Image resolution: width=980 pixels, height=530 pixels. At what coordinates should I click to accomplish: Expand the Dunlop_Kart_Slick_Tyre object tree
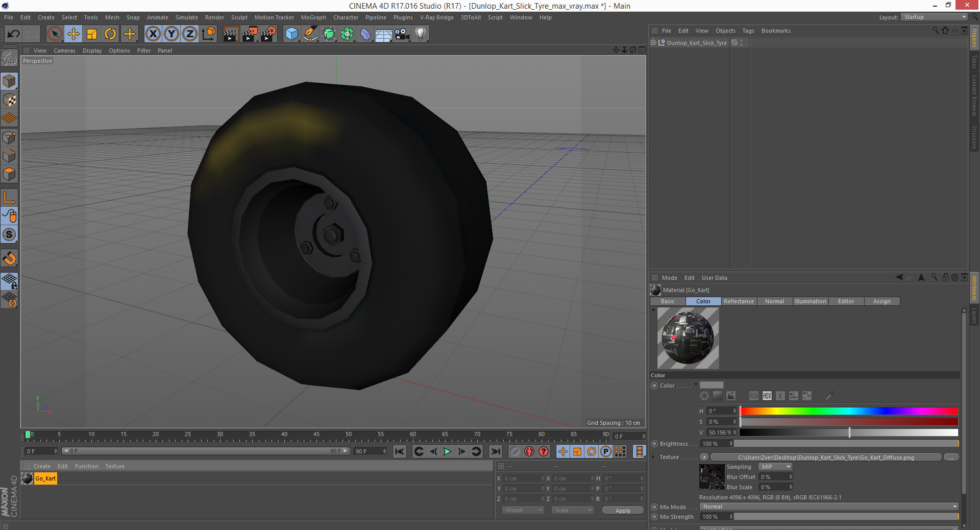[x=653, y=42]
